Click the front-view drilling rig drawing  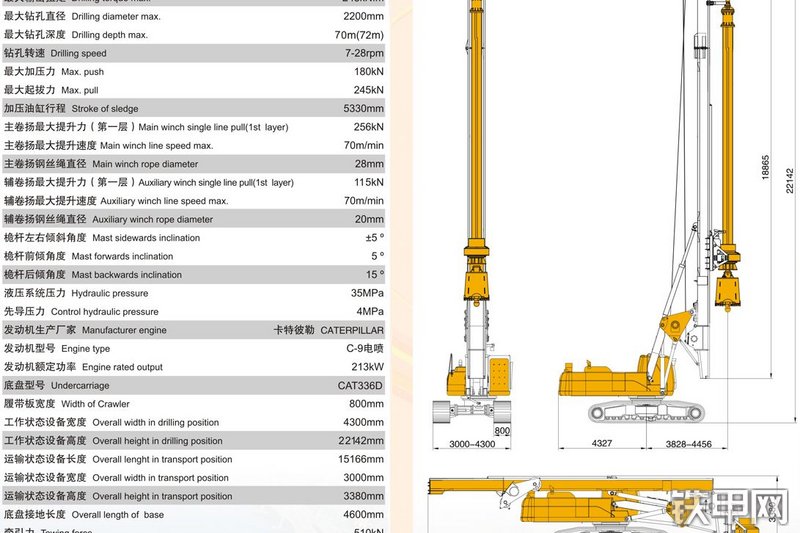pyautogui.click(x=473, y=214)
